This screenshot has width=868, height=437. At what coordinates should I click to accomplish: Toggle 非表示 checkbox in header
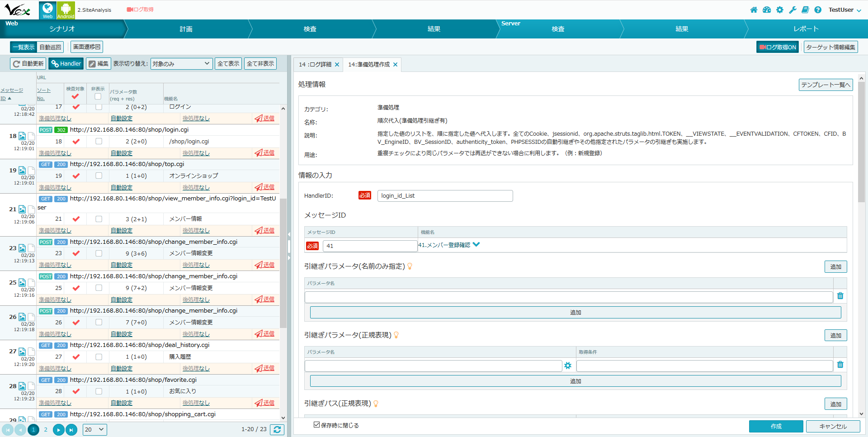click(x=98, y=96)
